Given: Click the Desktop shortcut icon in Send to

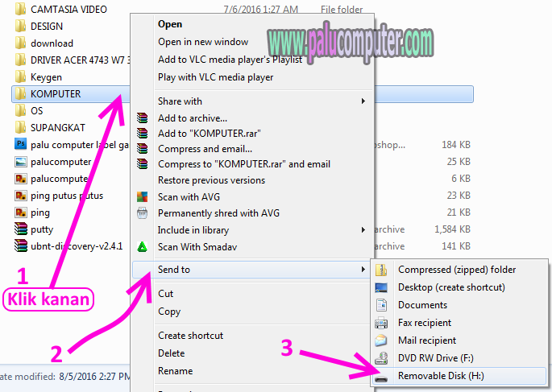Looking at the screenshot, I should click(381, 287).
